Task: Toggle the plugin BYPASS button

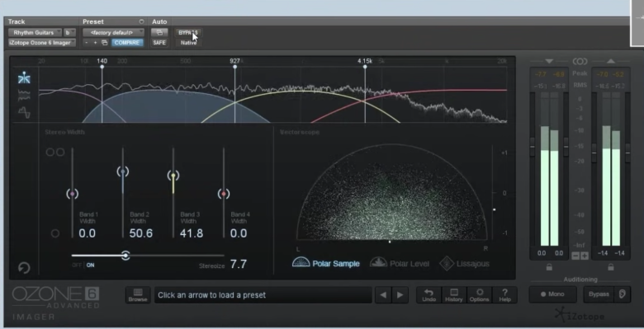Action: [188, 32]
